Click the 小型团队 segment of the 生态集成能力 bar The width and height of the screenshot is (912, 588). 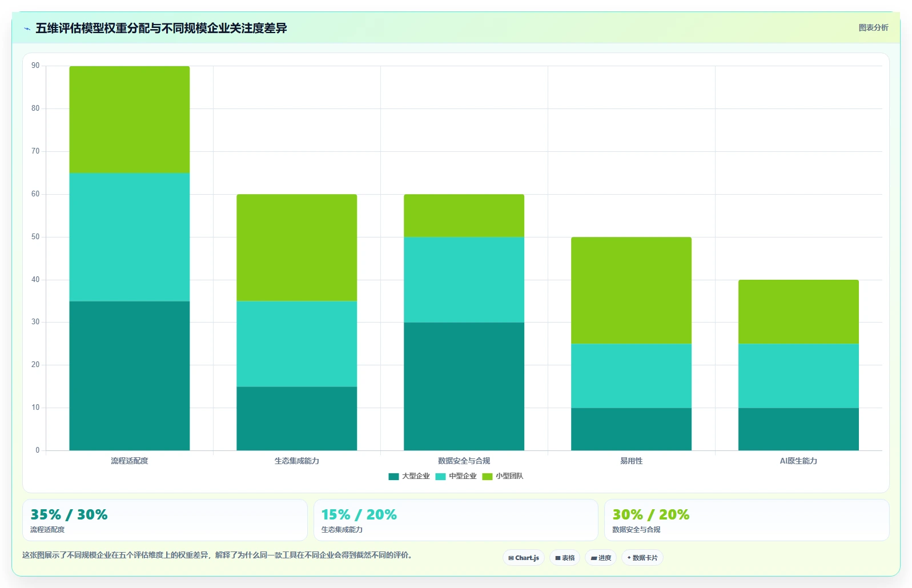(297, 248)
